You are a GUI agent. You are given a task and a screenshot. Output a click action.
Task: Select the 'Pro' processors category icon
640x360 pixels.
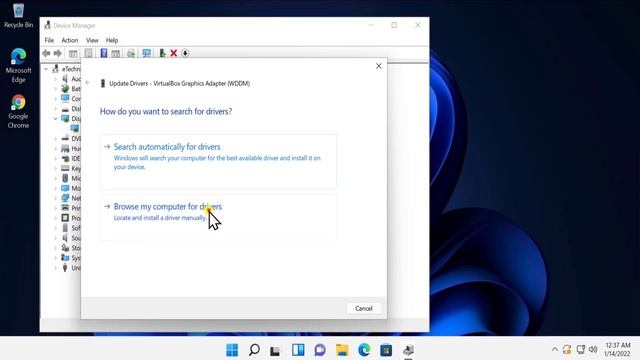coord(65,218)
